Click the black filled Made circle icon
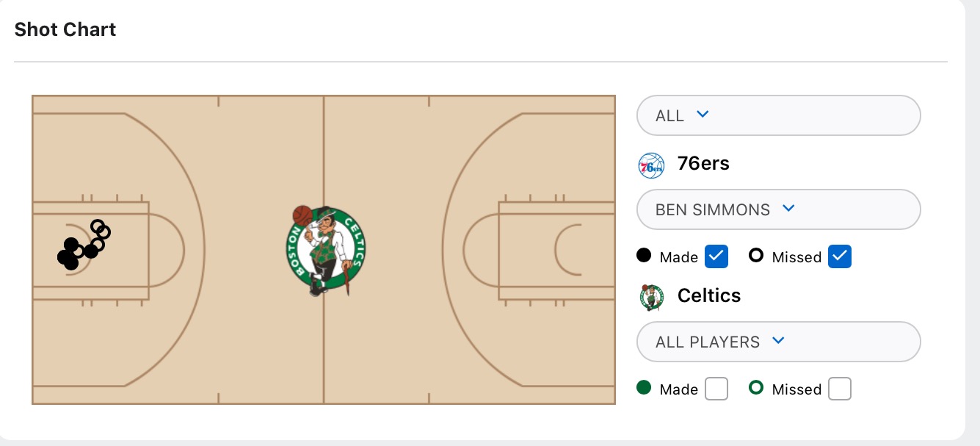The height and width of the screenshot is (446, 980). 644,256
